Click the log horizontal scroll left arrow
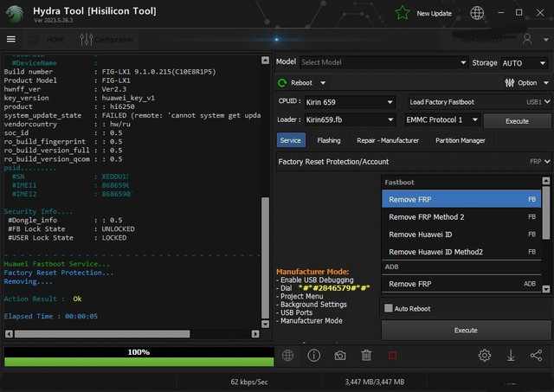Screen dimensions: 554x392 tap(9, 334)
